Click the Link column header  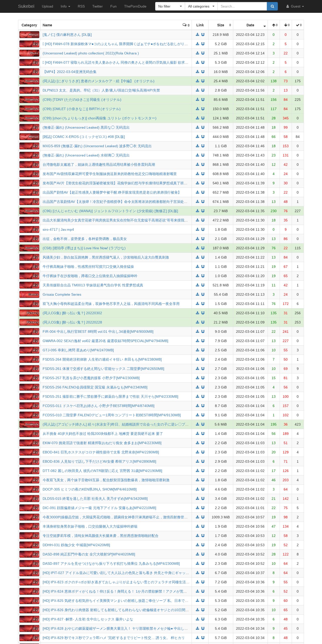pos(200,25)
